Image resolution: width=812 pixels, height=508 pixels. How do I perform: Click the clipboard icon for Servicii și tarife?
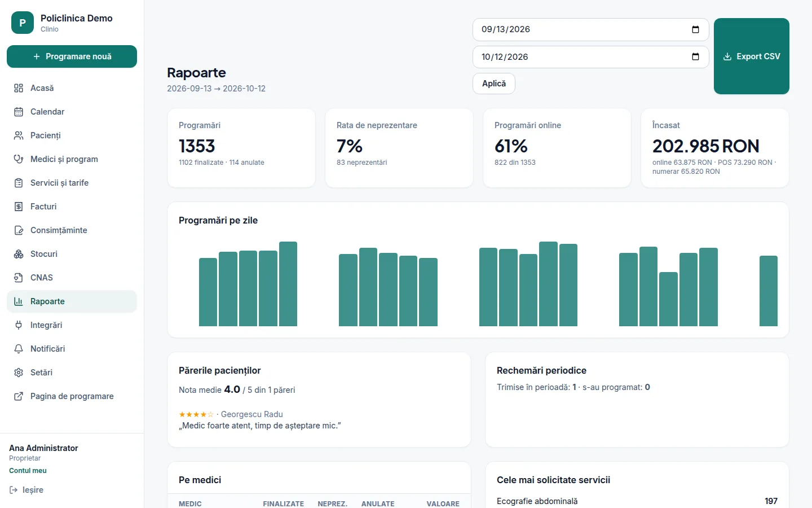point(19,183)
